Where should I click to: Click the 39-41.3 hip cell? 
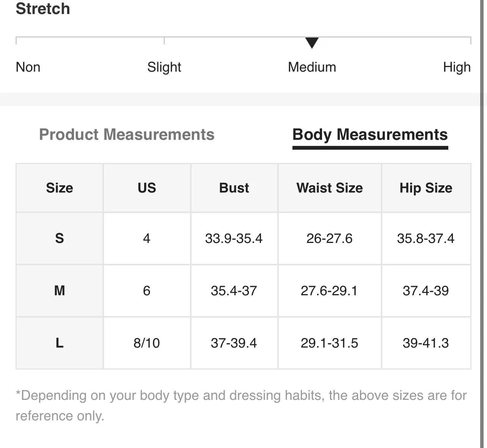[x=426, y=343]
